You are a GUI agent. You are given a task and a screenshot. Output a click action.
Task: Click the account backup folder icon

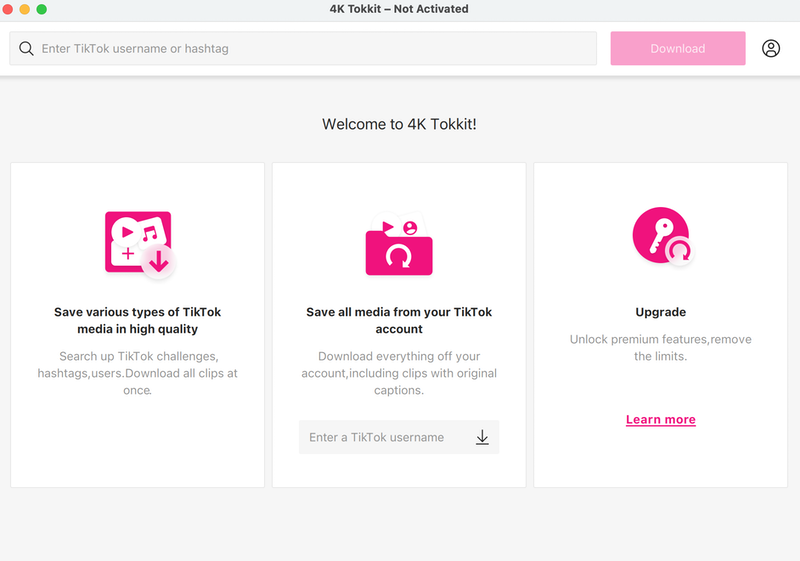[399, 244]
